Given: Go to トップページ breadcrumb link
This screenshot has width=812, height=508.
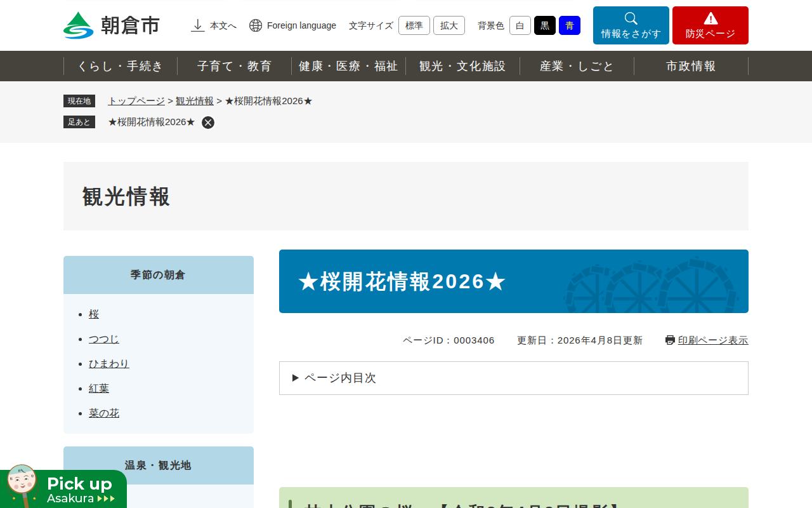Looking at the screenshot, I should (x=136, y=101).
